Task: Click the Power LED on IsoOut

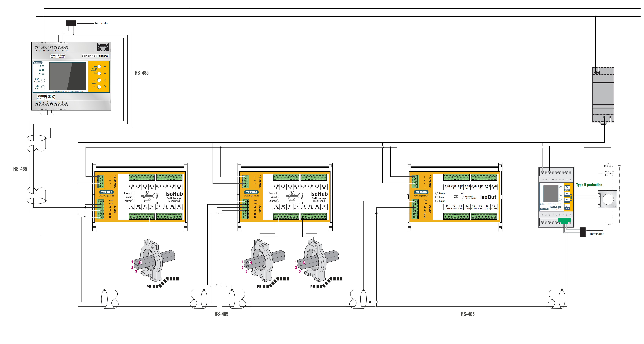Action: click(436, 193)
